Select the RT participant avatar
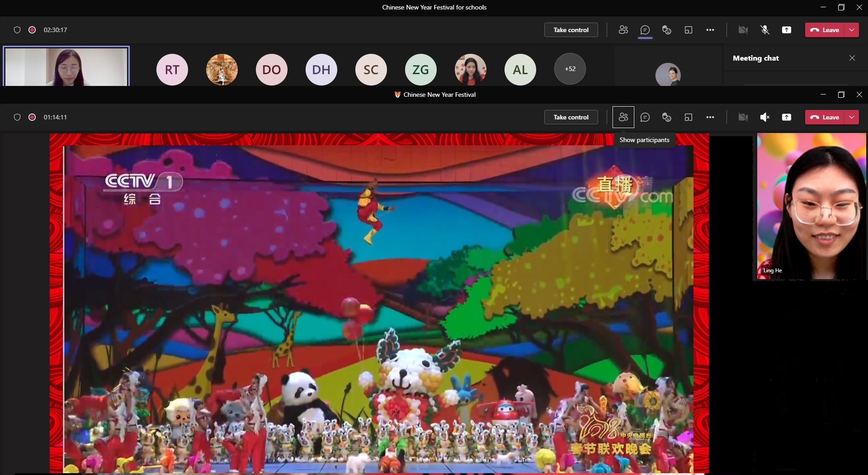 [172, 69]
